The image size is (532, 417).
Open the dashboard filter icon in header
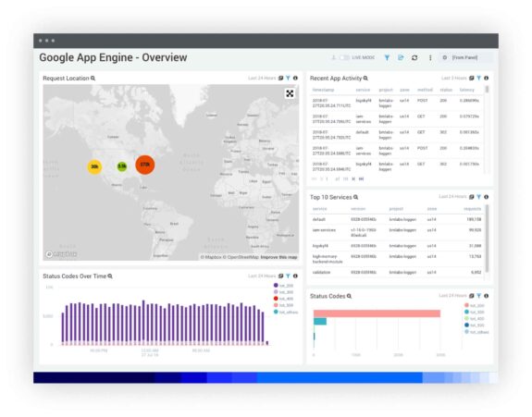[x=387, y=57]
